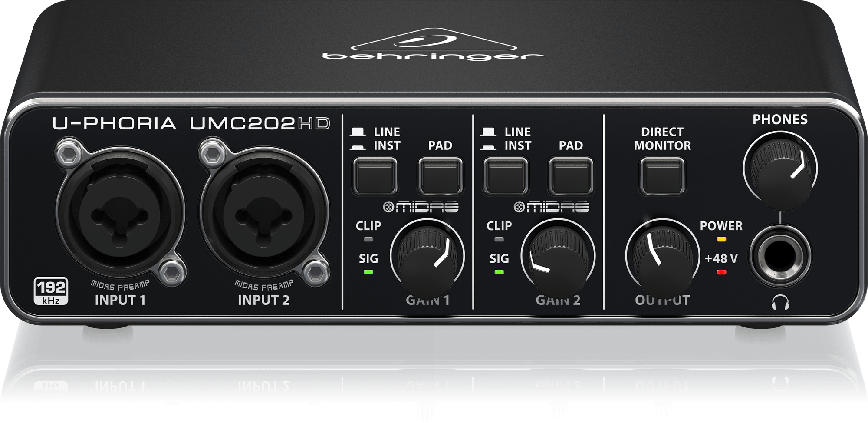Click the PHONES label
Image resolution: width=868 pixels, height=423 pixels.
(x=780, y=119)
